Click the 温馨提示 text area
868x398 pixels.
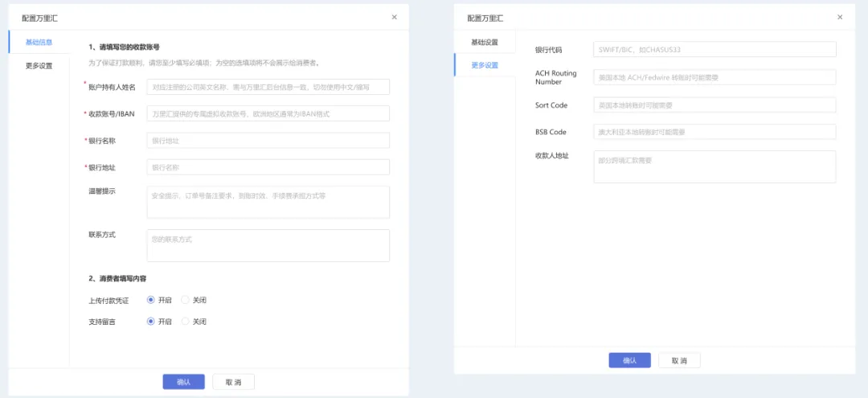click(x=268, y=202)
